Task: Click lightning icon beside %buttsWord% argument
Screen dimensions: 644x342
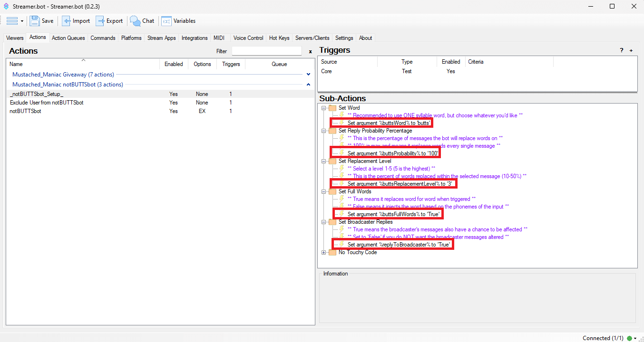Action: tap(341, 123)
